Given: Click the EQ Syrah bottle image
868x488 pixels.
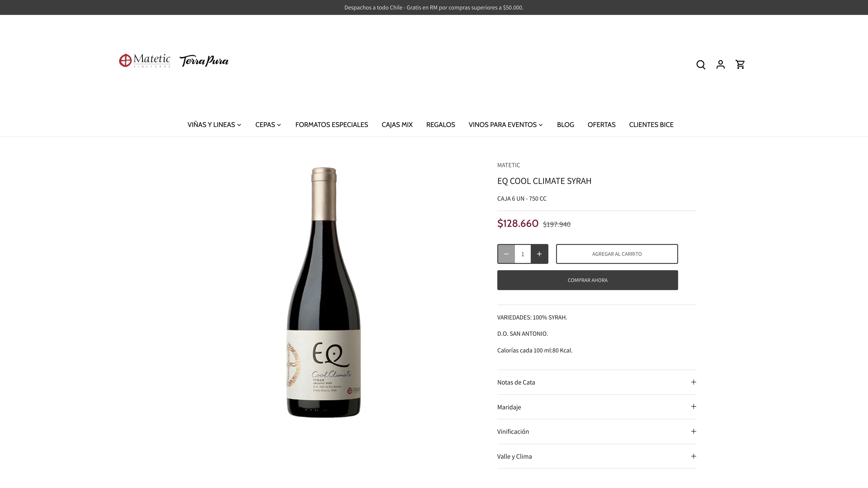Looking at the screenshot, I should point(323,292).
